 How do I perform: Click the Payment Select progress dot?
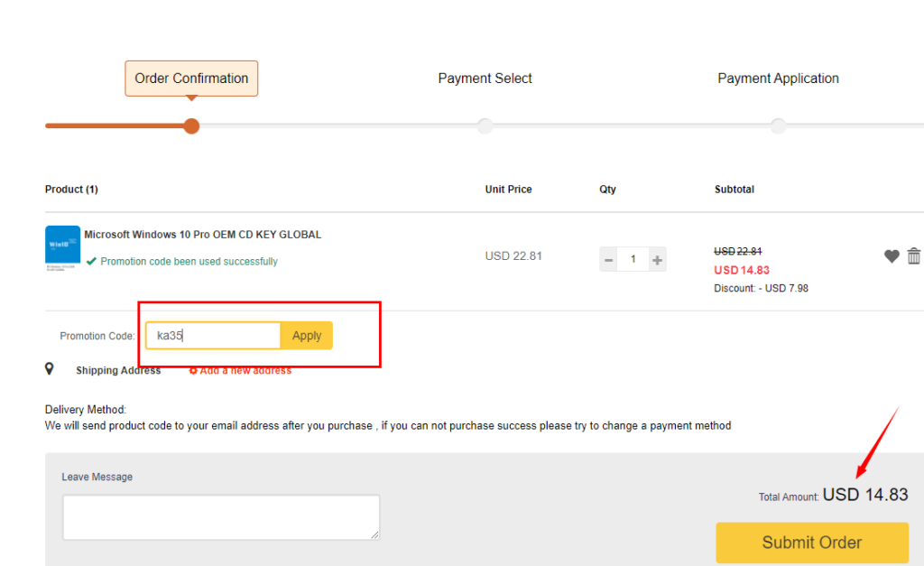485,126
